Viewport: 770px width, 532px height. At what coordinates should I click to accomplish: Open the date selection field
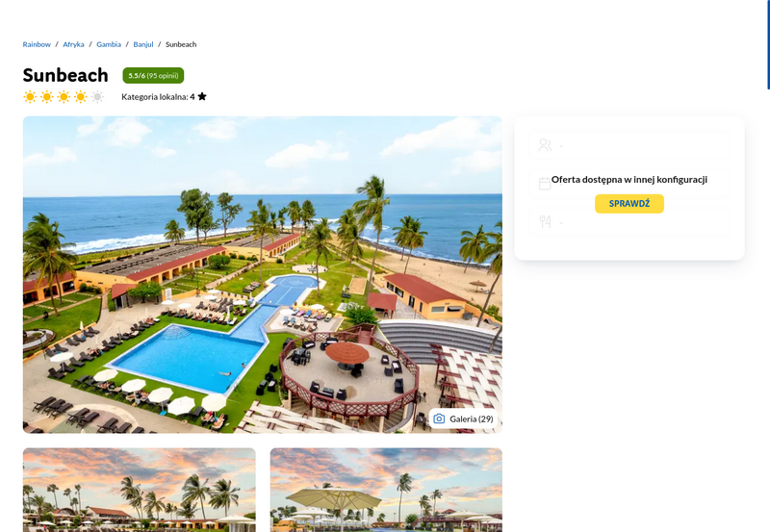click(x=629, y=184)
